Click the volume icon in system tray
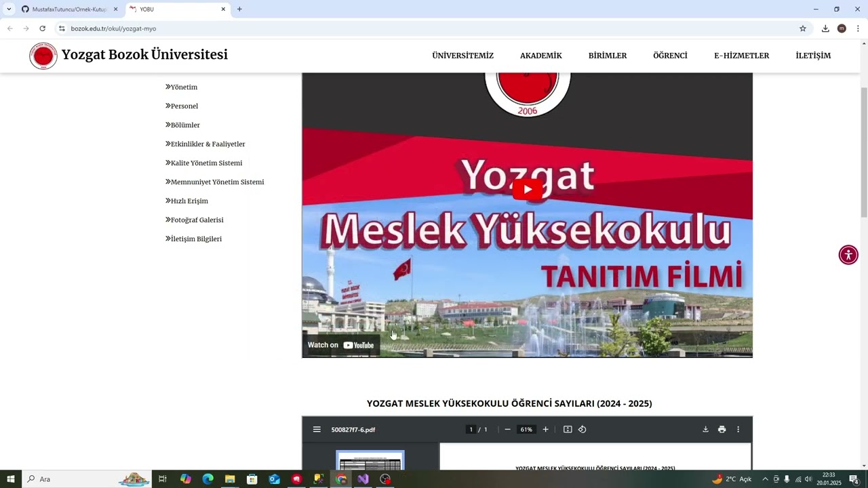Viewport: 868px width, 488px height. tap(808, 479)
